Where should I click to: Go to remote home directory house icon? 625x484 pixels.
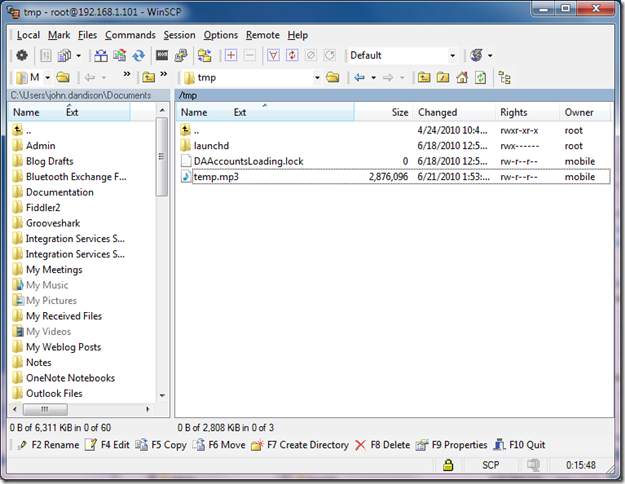tap(462, 77)
